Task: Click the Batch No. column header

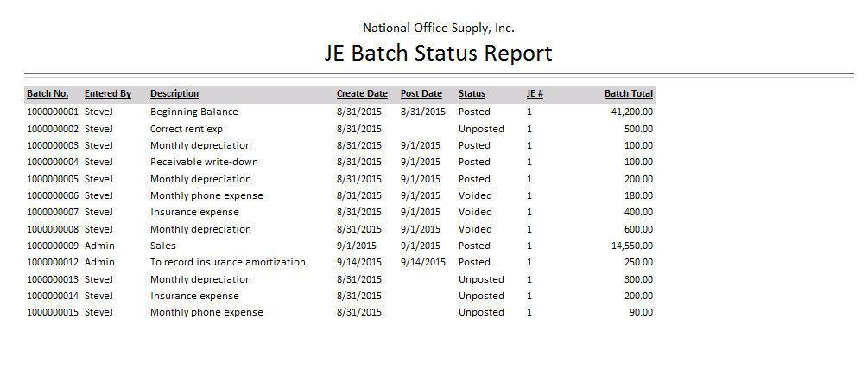Action: coord(48,93)
